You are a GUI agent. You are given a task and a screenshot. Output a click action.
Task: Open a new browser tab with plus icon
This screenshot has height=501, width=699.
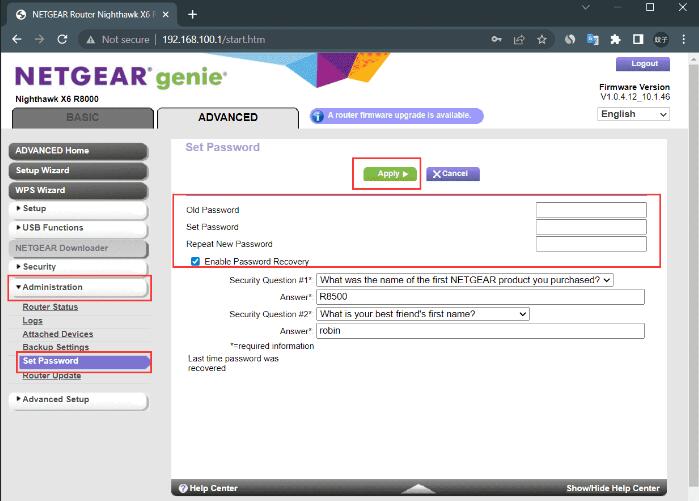pyautogui.click(x=193, y=14)
